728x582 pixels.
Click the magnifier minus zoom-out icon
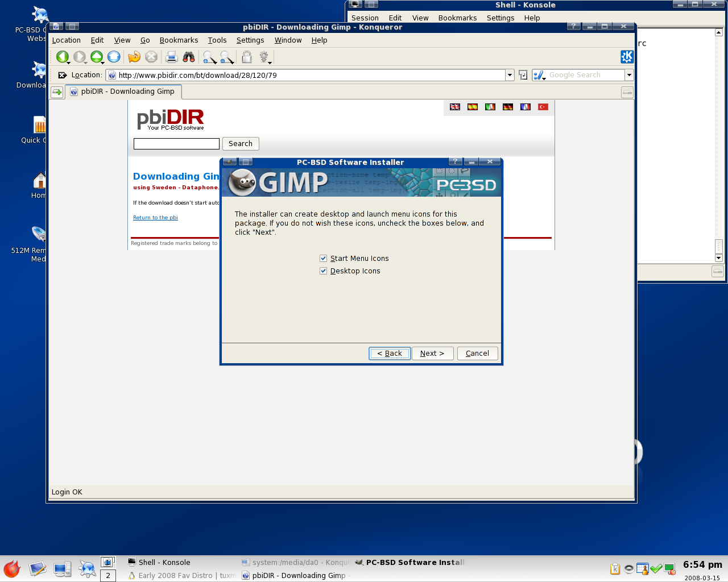226,57
